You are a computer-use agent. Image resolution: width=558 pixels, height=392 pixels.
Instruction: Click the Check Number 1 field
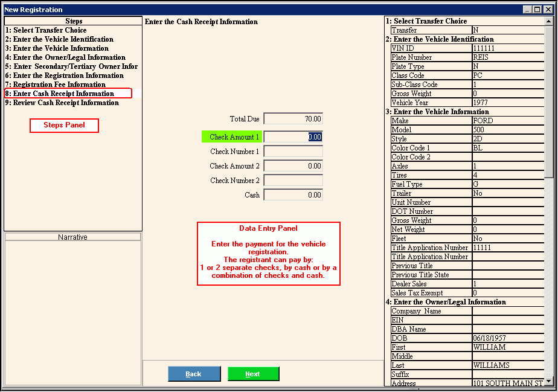coord(293,152)
